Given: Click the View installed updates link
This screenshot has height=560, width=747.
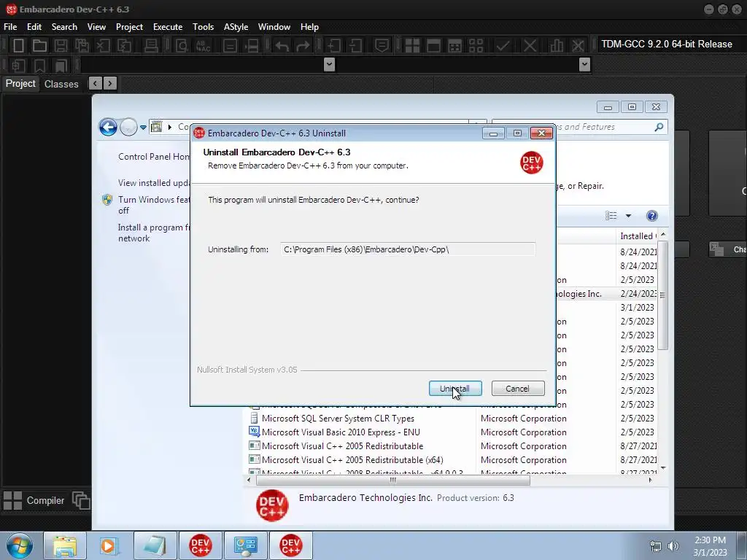Looking at the screenshot, I should coord(154,183).
